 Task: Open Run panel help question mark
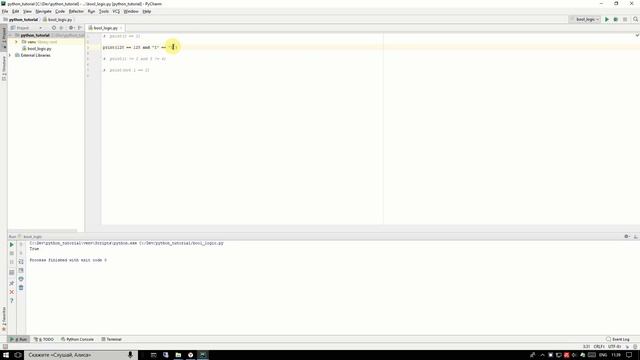click(11, 301)
